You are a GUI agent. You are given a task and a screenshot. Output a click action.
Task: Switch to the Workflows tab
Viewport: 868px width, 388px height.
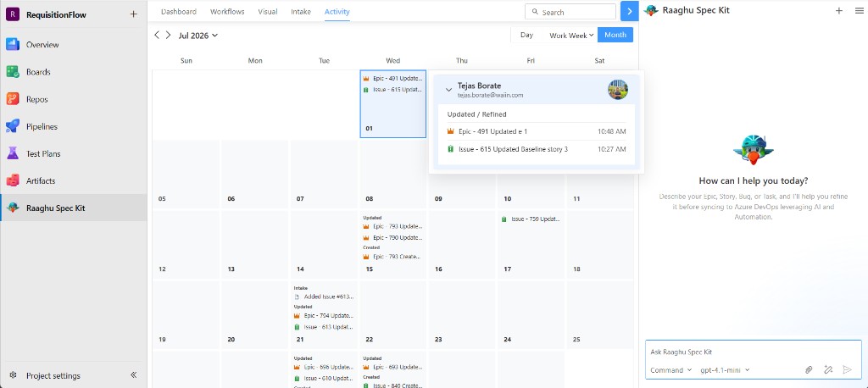click(x=227, y=12)
